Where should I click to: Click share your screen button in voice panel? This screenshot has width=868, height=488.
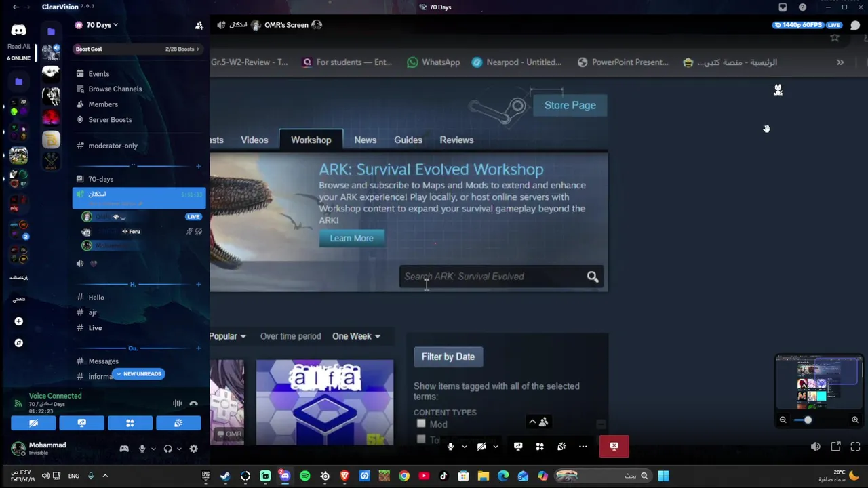click(x=81, y=423)
